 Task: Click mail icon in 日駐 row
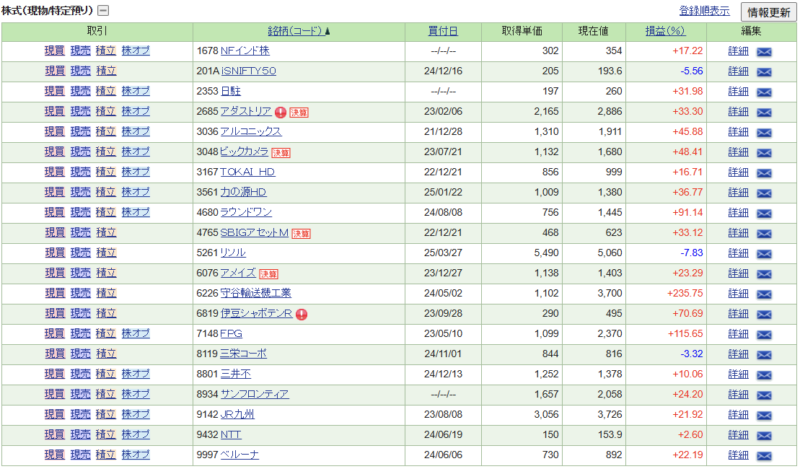pyautogui.click(x=764, y=92)
